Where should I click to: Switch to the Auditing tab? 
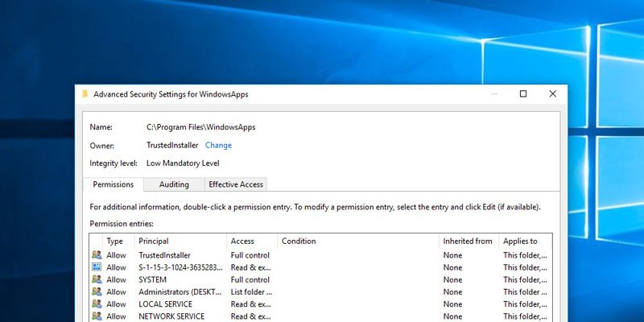(174, 184)
